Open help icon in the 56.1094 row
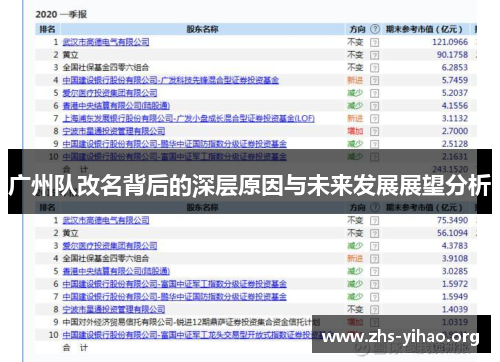Screen dimensions: 500x362 pyautogui.click(x=375, y=233)
